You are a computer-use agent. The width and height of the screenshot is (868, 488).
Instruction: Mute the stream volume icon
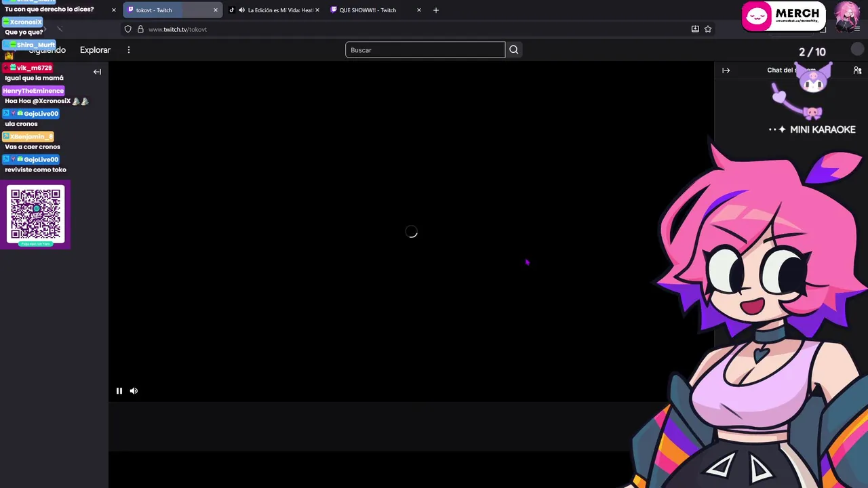(134, 390)
